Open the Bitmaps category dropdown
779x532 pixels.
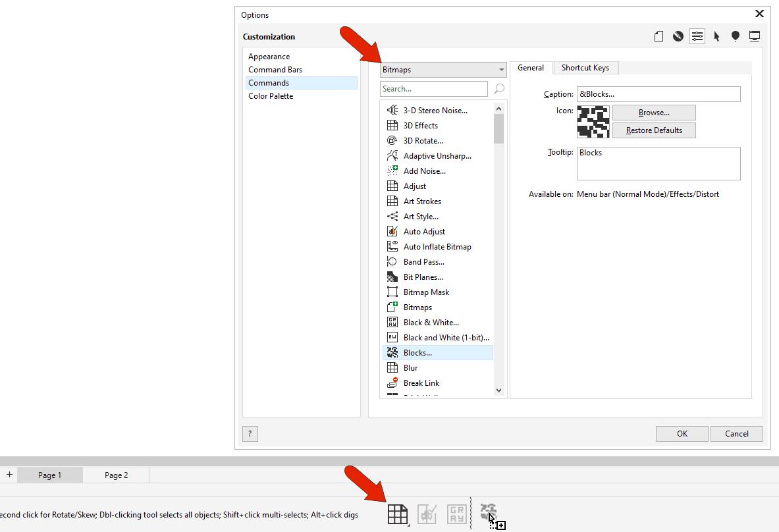443,68
